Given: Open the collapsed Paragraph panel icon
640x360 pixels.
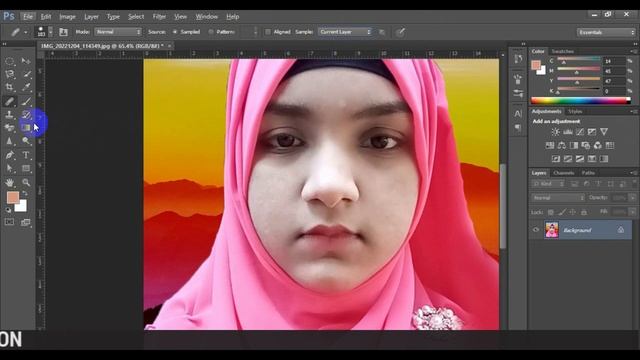Looking at the screenshot, I should 518,128.
